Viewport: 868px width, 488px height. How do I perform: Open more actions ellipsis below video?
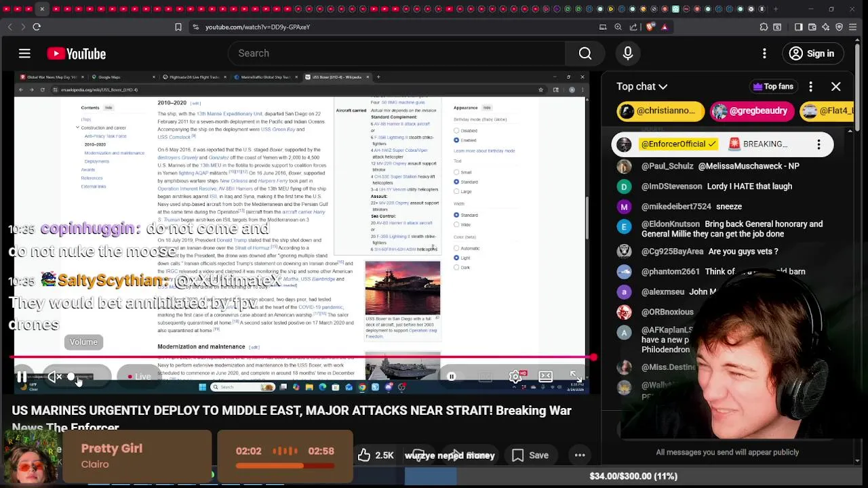580,455
